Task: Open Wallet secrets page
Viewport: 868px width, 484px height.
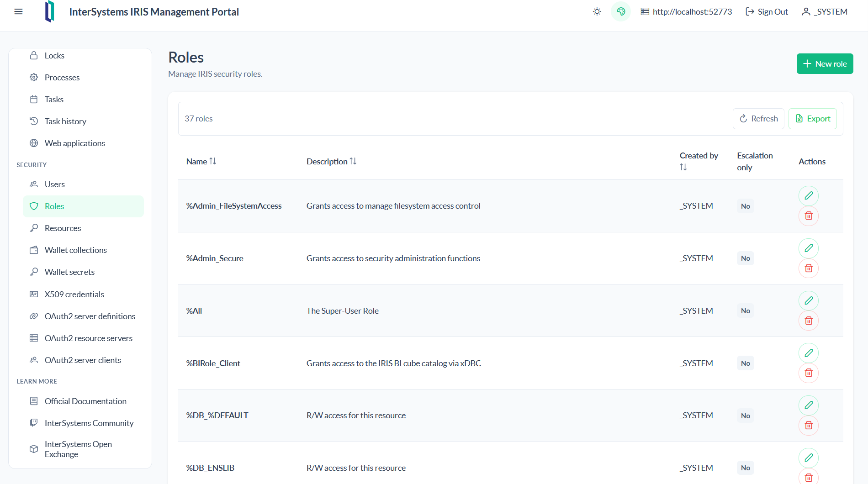Action: tap(83, 272)
